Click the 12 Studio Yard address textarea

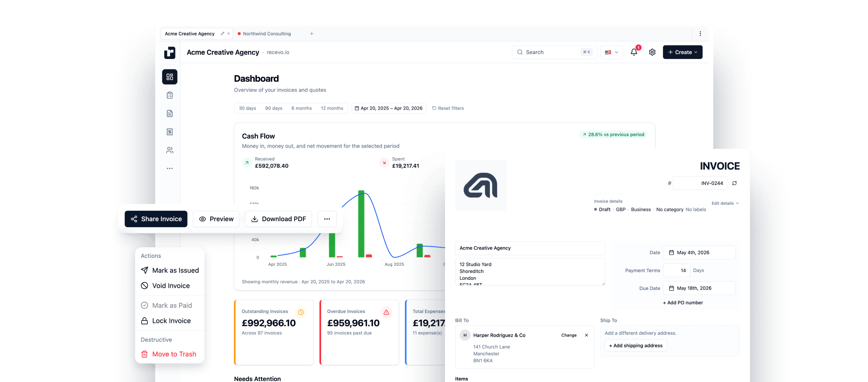[530, 271]
